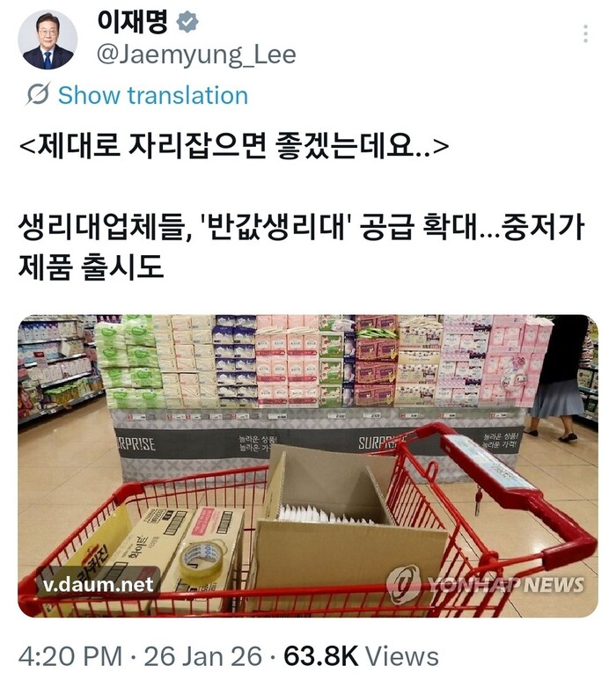Click the <제대로 자리잡으면 좋겠는데요..> tweet line
616x680 pixels.
tap(234, 146)
